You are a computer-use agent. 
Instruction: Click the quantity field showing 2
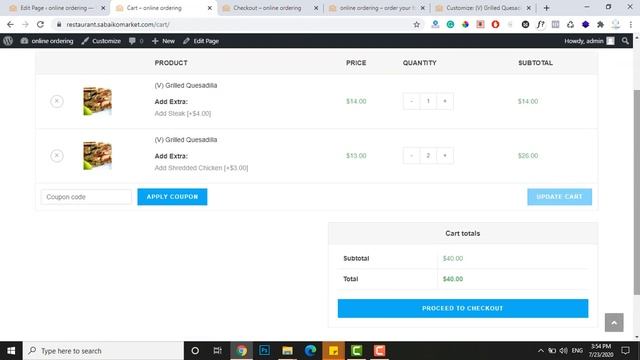pyautogui.click(x=428, y=156)
